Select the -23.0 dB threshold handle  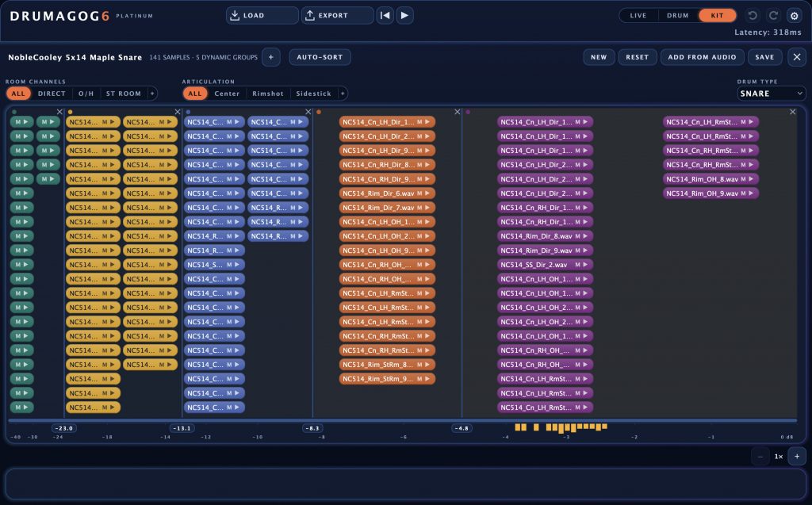(x=64, y=428)
